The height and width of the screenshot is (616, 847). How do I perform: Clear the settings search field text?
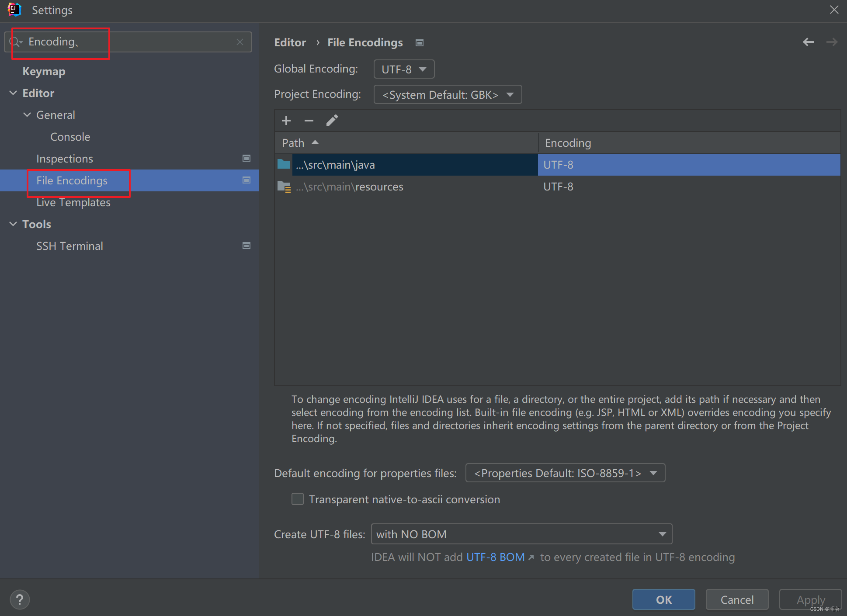(x=240, y=42)
